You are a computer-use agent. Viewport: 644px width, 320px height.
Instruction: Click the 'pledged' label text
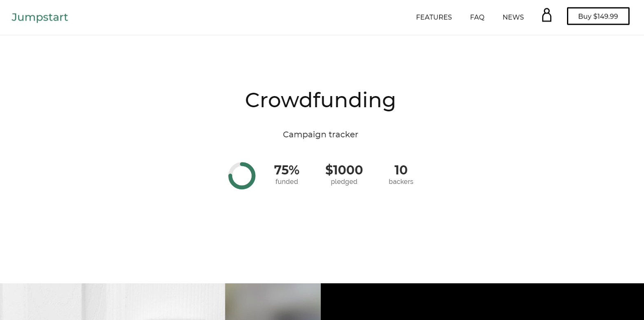click(x=344, y=182)
